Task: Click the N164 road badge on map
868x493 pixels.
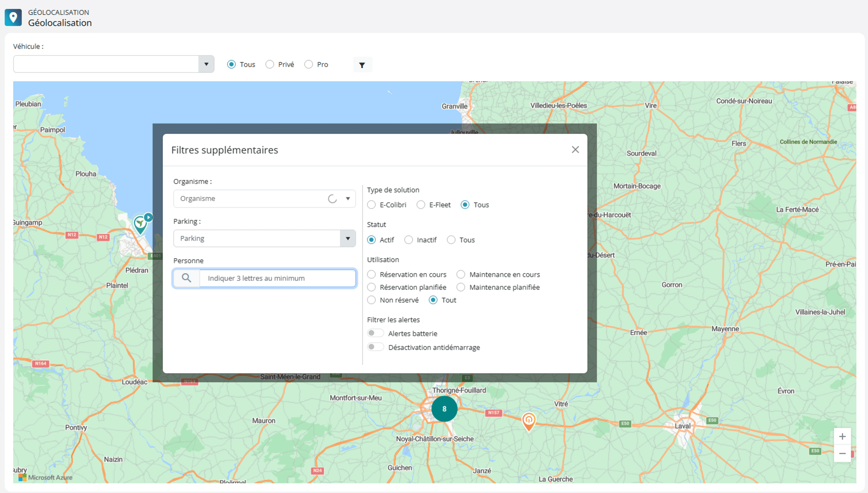Action: (x=41, y=364)
